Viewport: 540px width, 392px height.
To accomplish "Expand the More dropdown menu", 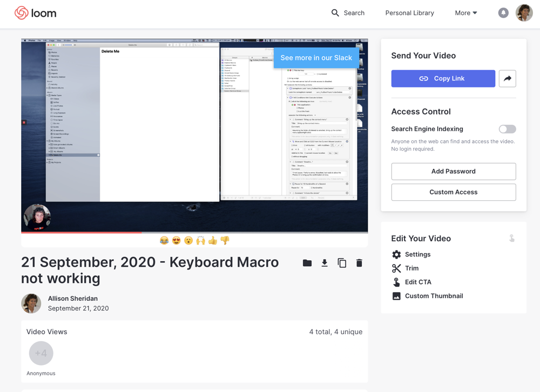I will (x=465, y=13).
